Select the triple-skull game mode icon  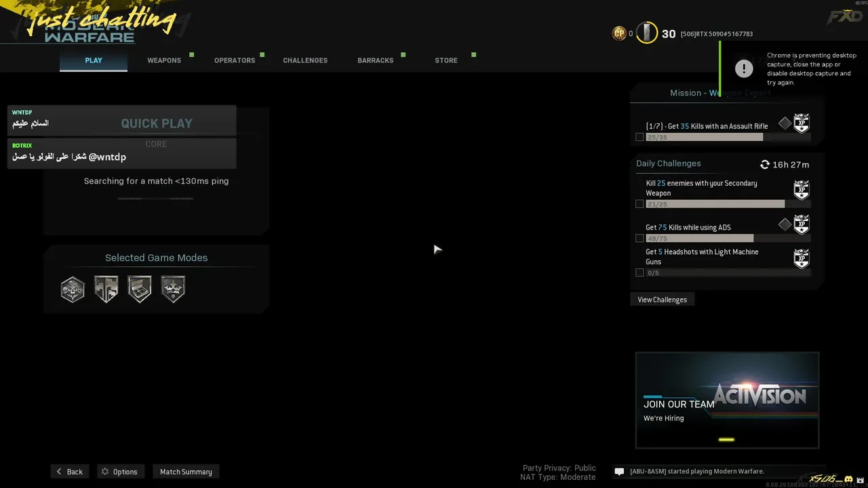coord(73,289)
